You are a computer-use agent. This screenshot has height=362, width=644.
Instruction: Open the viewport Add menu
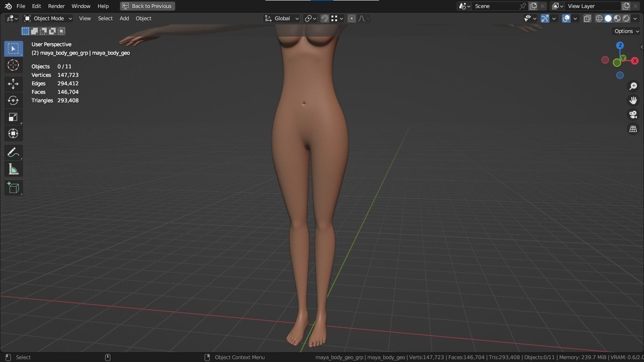(x=124, y=18)
